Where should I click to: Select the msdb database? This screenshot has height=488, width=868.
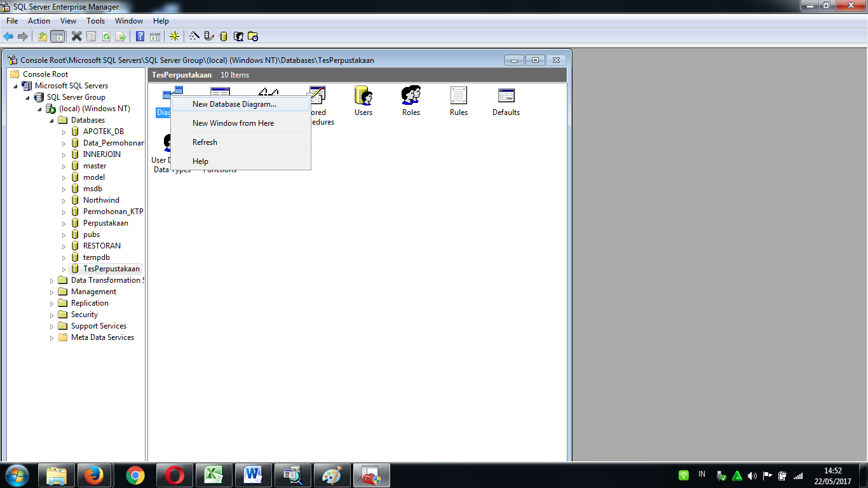pos(93,189)
